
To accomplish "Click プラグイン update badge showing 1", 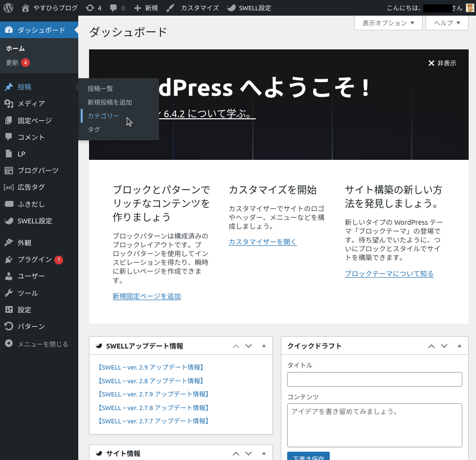I will pos(59,260).
